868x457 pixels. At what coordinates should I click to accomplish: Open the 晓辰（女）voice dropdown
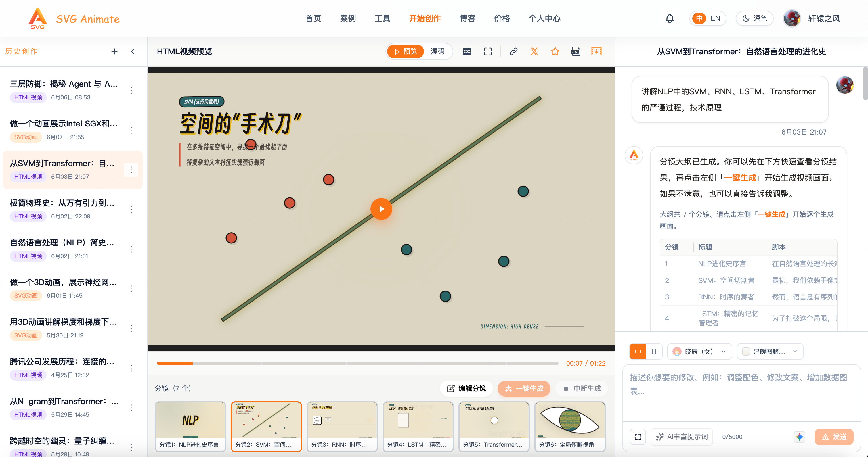(x=699, y=351)
